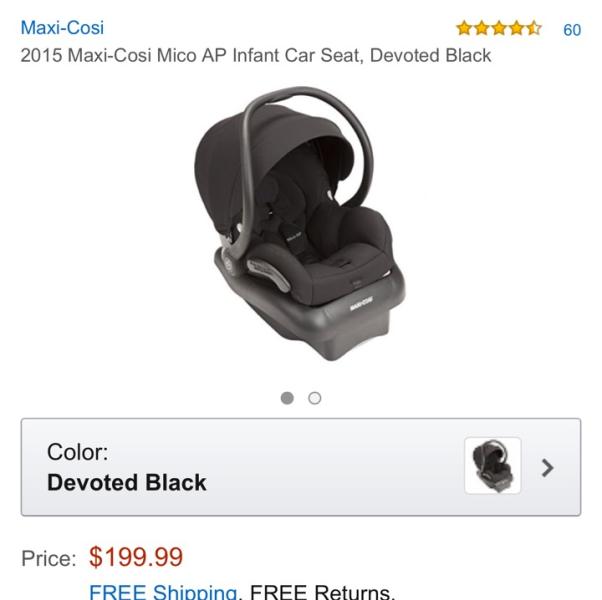Tap the star rating icons
This screenshot has height=600, width=602.
(499, 29)
